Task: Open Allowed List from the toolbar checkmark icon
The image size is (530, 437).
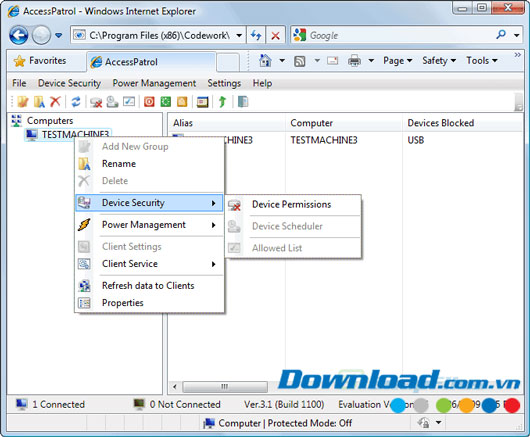Action: (129, 101)
